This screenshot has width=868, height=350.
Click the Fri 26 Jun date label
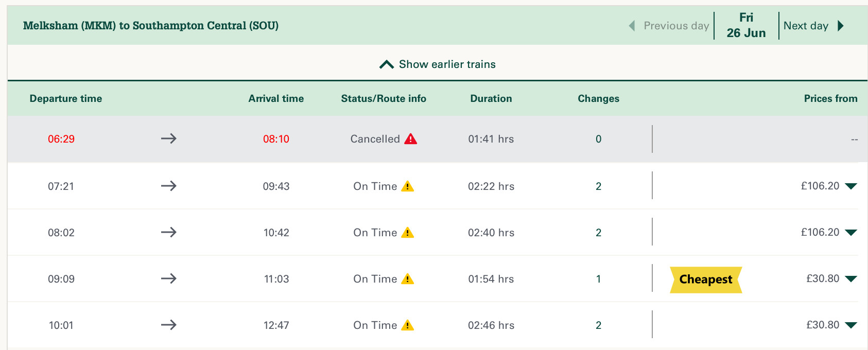click(x=746, y=26)
